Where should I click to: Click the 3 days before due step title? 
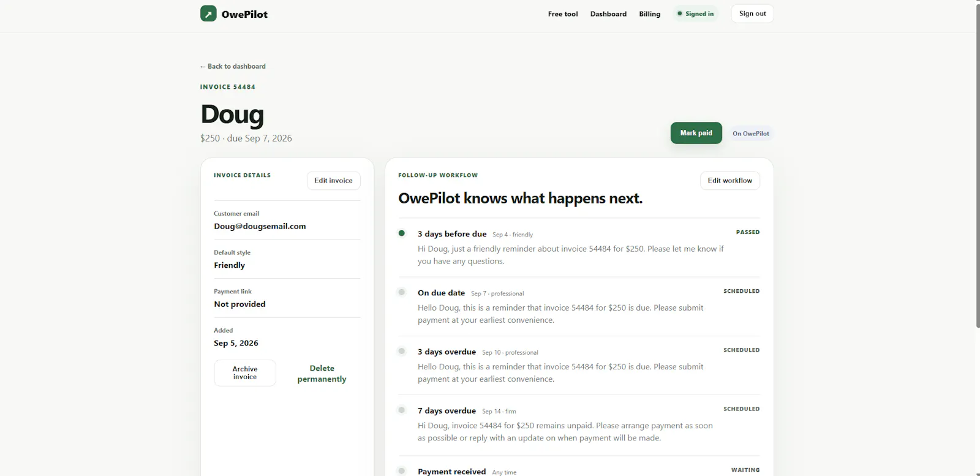coord(452,234)
